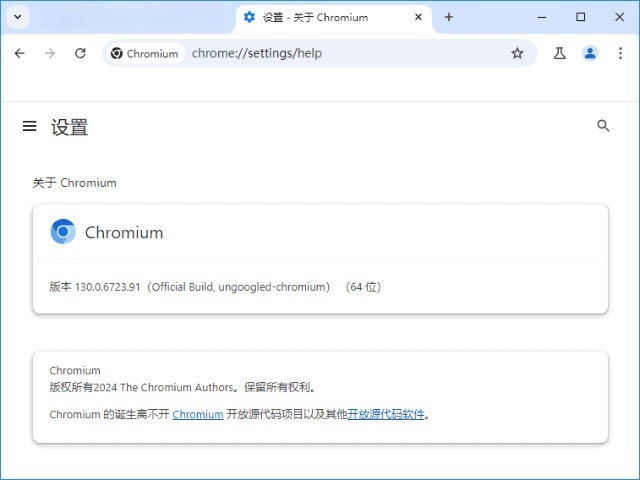Click the Chromium site info chip
Viewport: 640px width, 480px height.
coord(145,53)
